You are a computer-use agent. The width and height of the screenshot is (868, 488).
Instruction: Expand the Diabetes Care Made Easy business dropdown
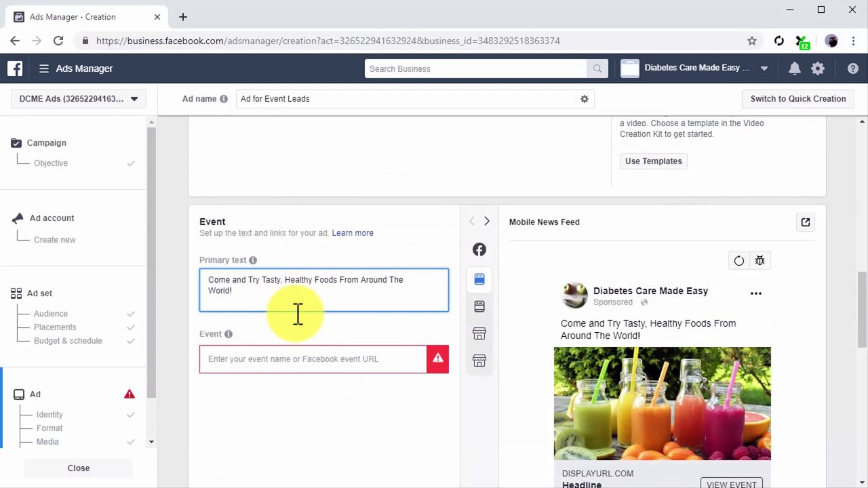[764, 68]
